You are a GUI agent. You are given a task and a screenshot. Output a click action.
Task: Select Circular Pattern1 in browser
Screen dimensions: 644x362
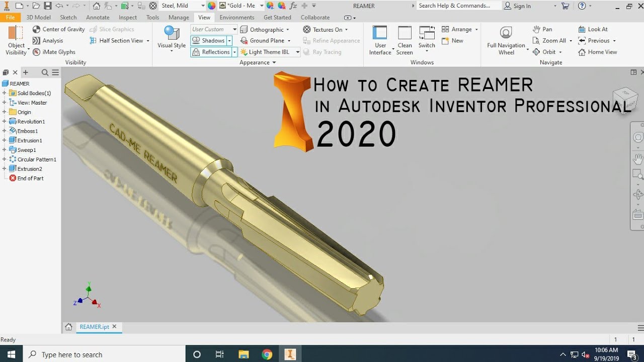(33, 159)
